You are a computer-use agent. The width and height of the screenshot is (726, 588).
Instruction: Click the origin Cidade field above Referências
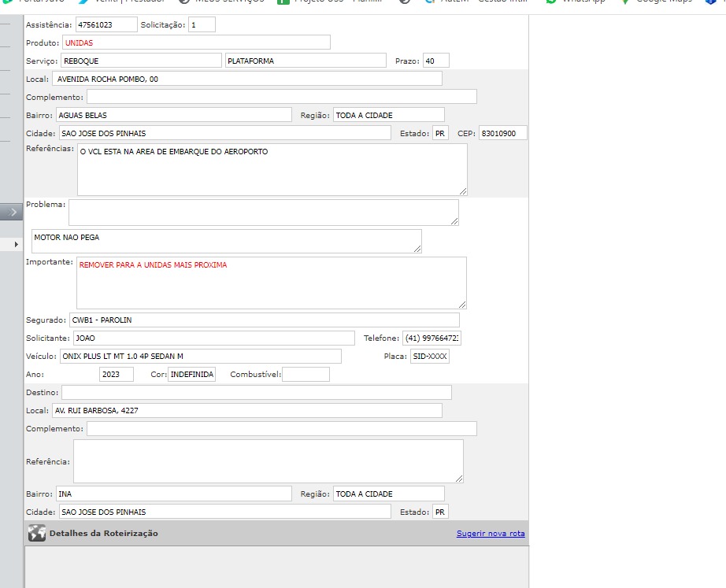(225, 133)
